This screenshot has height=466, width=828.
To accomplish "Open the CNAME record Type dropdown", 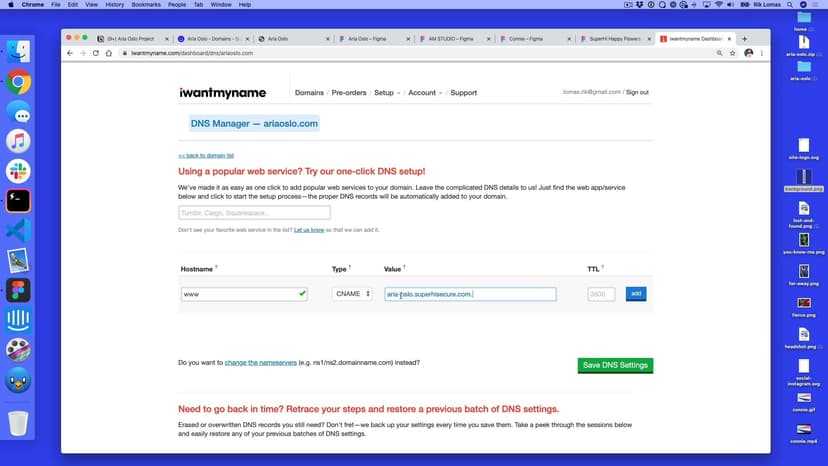I will [352, 294].
